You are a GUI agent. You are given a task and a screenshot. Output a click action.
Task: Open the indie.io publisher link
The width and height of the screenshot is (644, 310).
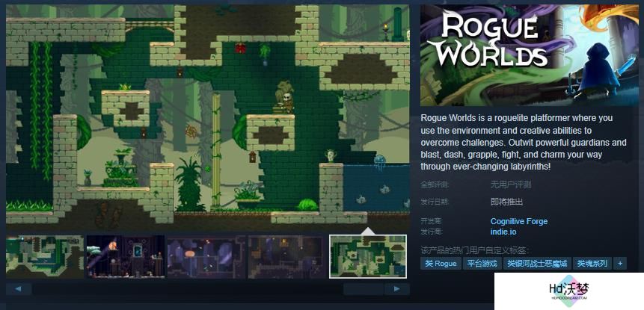click(x=503, y=232)
